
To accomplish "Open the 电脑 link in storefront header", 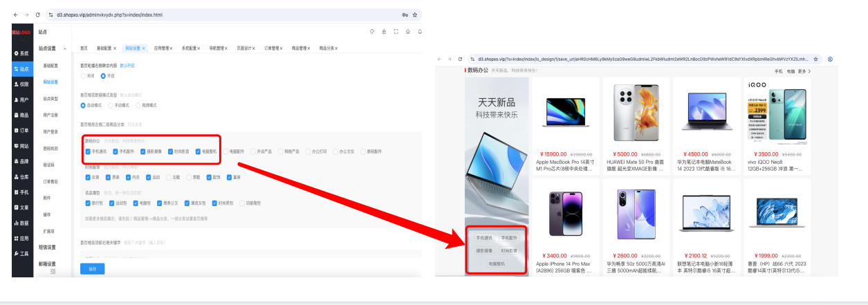I will pyautogui.click(x=790, y=71).
